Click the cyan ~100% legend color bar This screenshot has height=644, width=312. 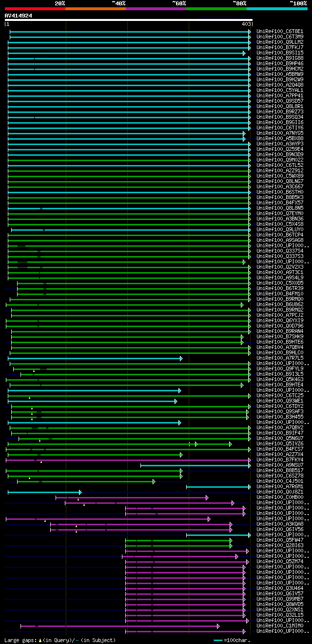click(x=277, y=9)
